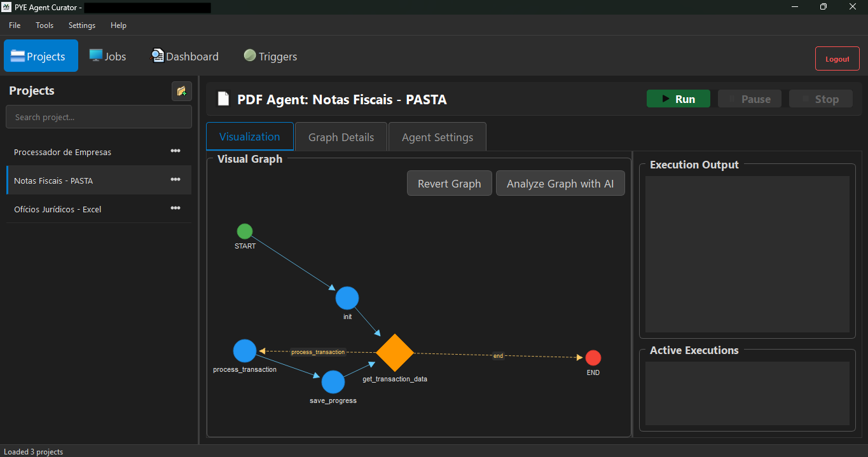Click the Search project input field
Image resolution: width=868 pixels, height=457 pixels.
click(x=99, y=117)
